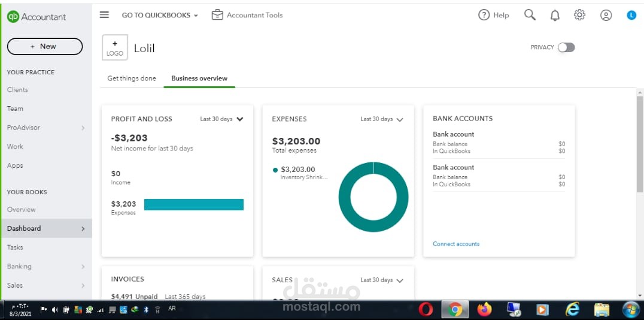Click the Bluetooth tray icon

(x=146, y=310)
